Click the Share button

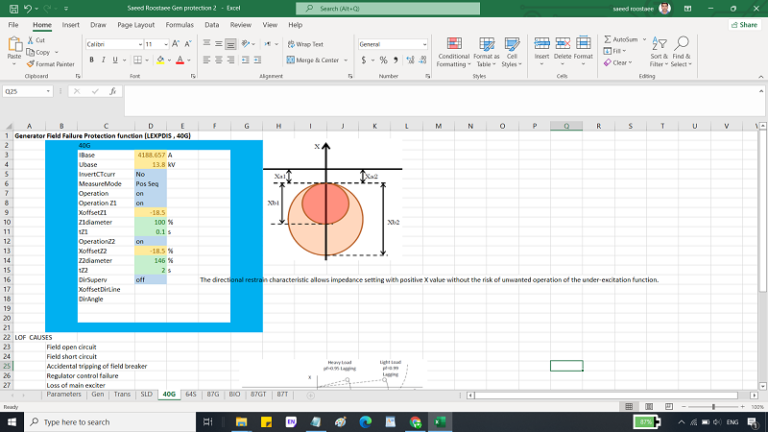(x=744, y=24)
